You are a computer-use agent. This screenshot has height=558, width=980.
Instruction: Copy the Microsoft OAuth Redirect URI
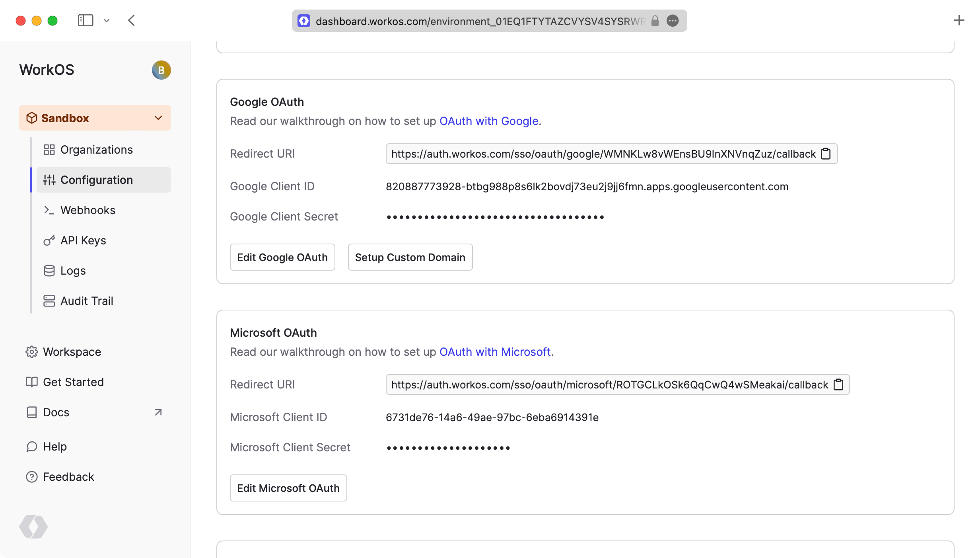click(x=838, y=384)
